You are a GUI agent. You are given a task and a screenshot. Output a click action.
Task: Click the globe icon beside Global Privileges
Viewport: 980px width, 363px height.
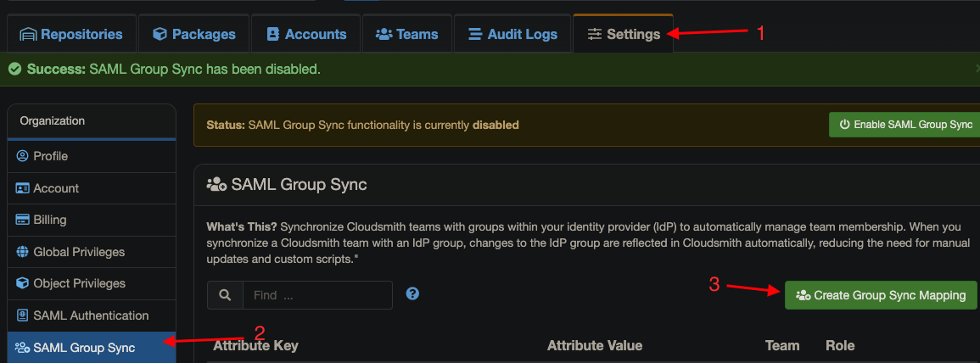coord(23,252)
